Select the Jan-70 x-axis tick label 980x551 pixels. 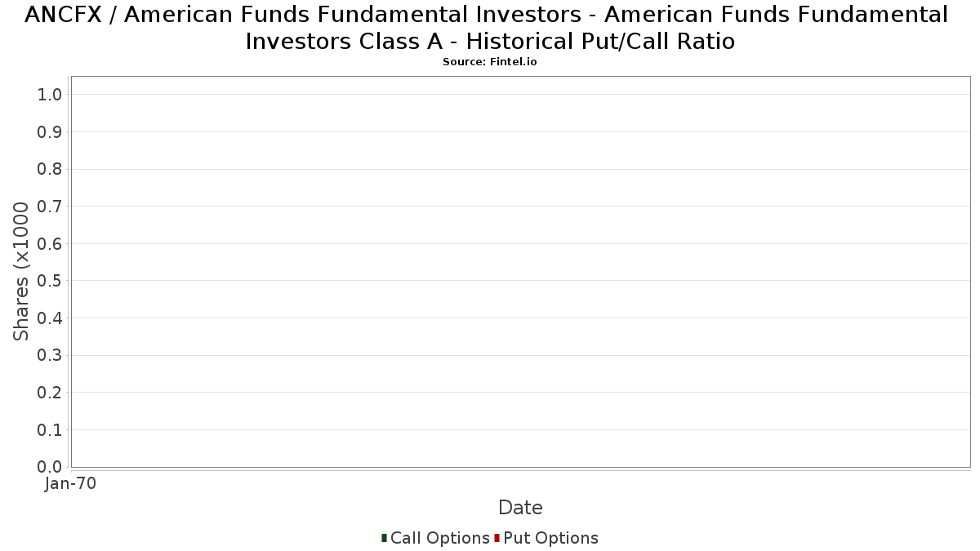[x=70, y=484]
